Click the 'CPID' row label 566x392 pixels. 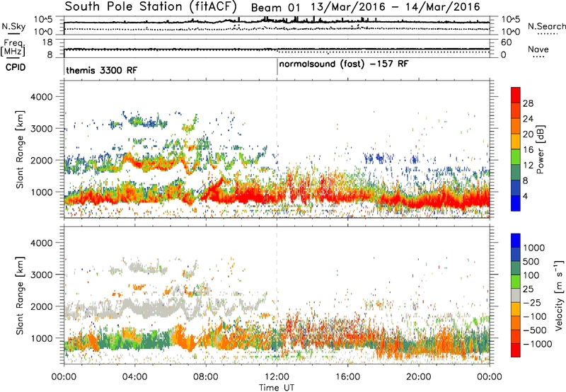click(15, 67)
